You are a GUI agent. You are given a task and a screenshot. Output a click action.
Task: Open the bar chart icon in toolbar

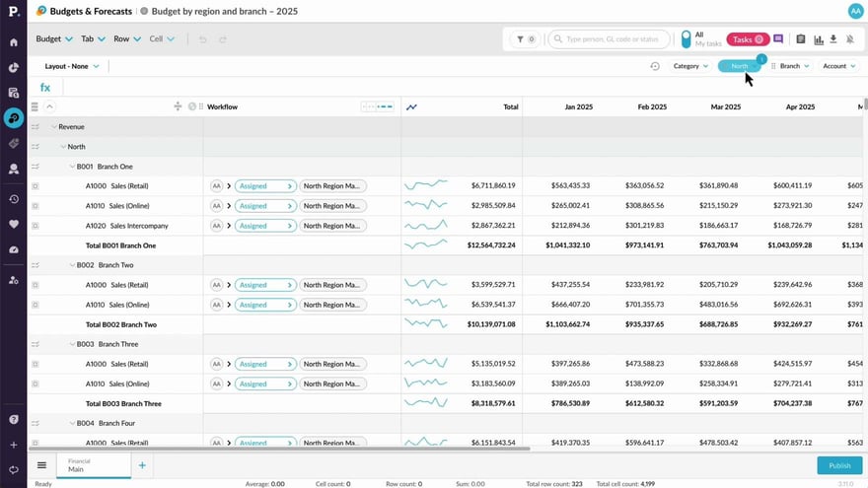click(x=817, y=39)
